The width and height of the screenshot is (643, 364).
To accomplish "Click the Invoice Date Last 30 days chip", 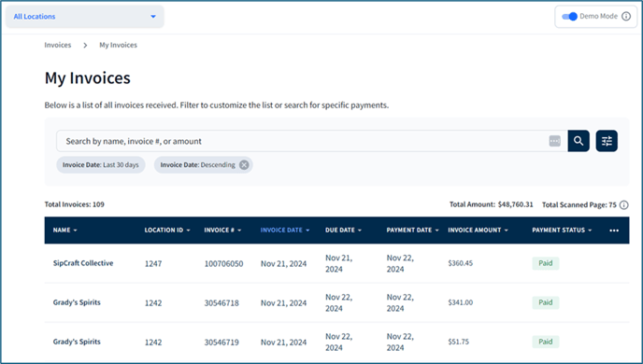I will click(x=101, y=165).
